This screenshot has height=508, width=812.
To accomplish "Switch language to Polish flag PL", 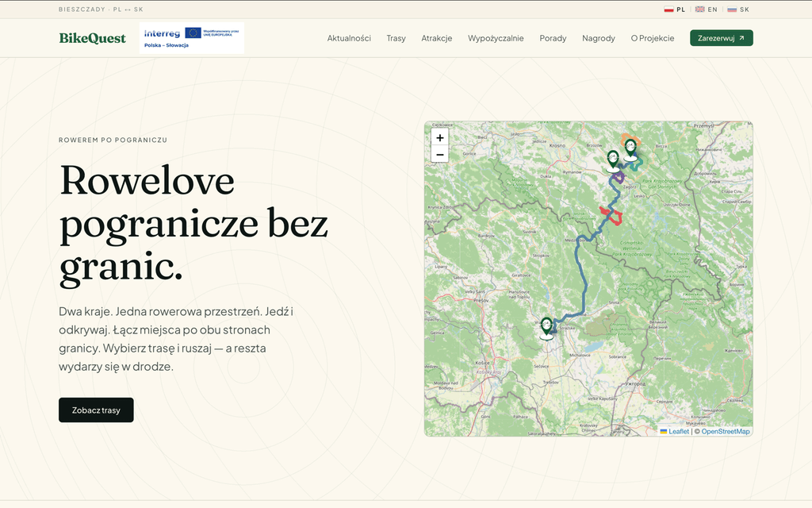I will pos(675,10).
